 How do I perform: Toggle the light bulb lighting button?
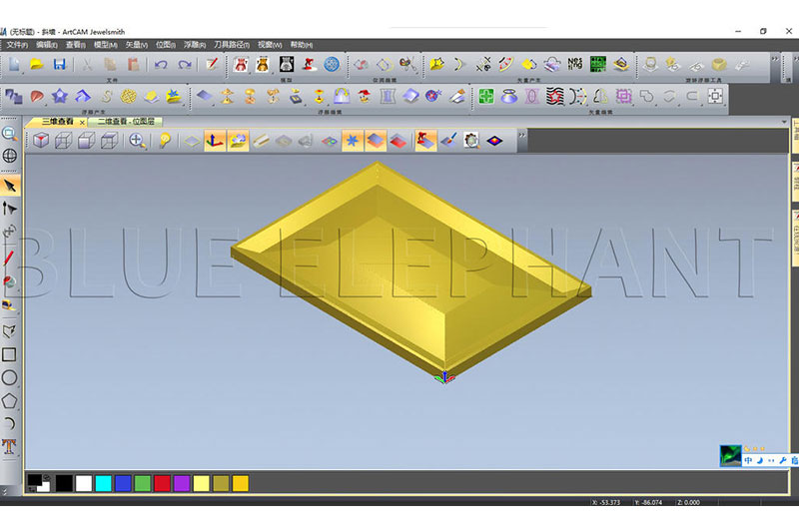164,141
